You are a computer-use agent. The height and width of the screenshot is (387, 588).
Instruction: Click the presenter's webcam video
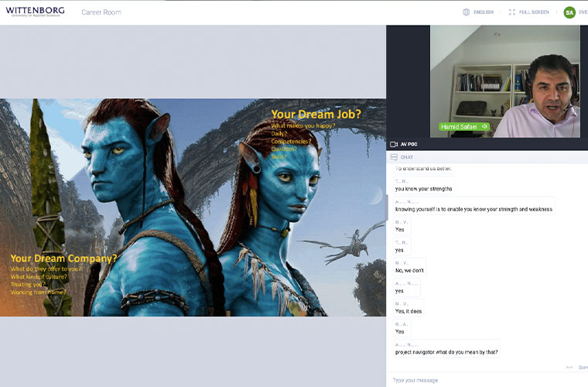tap(504, 81)
